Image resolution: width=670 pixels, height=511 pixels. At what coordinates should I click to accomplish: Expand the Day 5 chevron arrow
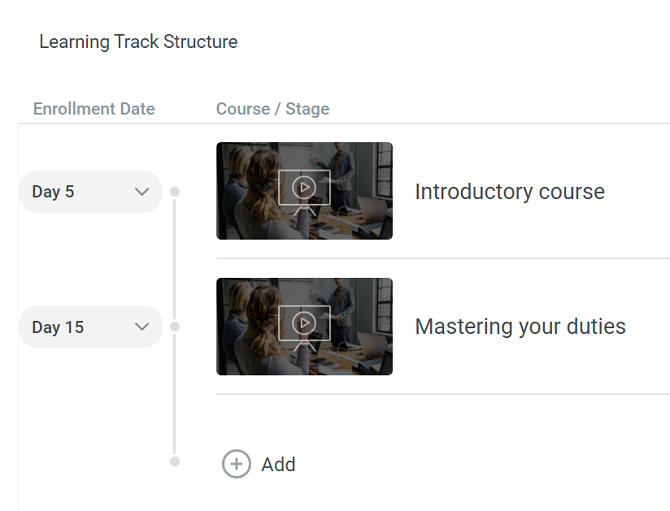pyautogui.click(x=142, y=192)
